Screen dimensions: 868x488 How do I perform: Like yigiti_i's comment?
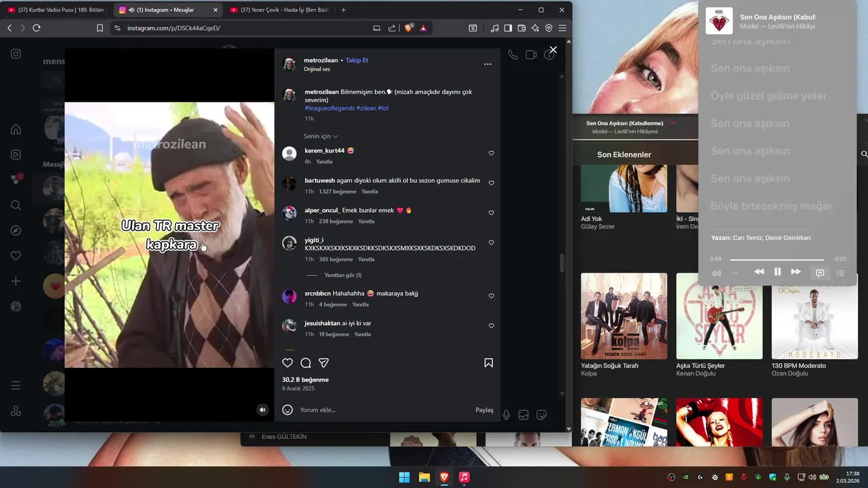coord(491,243)
